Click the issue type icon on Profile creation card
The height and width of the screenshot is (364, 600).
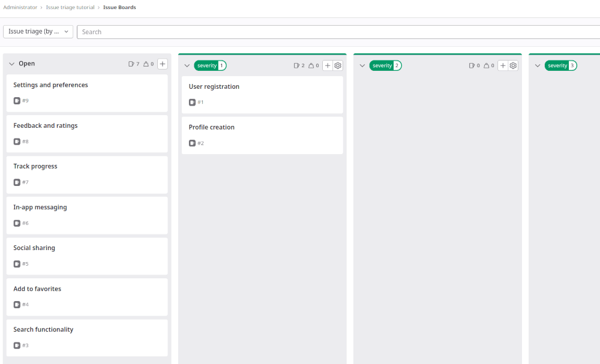pyautogui.click(x=192, y=143)
